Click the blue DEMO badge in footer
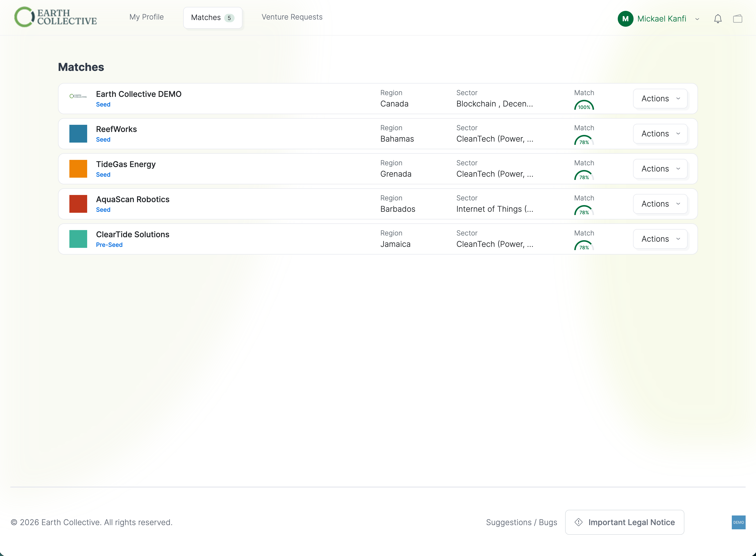Screen dimensions: 756x556 [x=738, y=522]
